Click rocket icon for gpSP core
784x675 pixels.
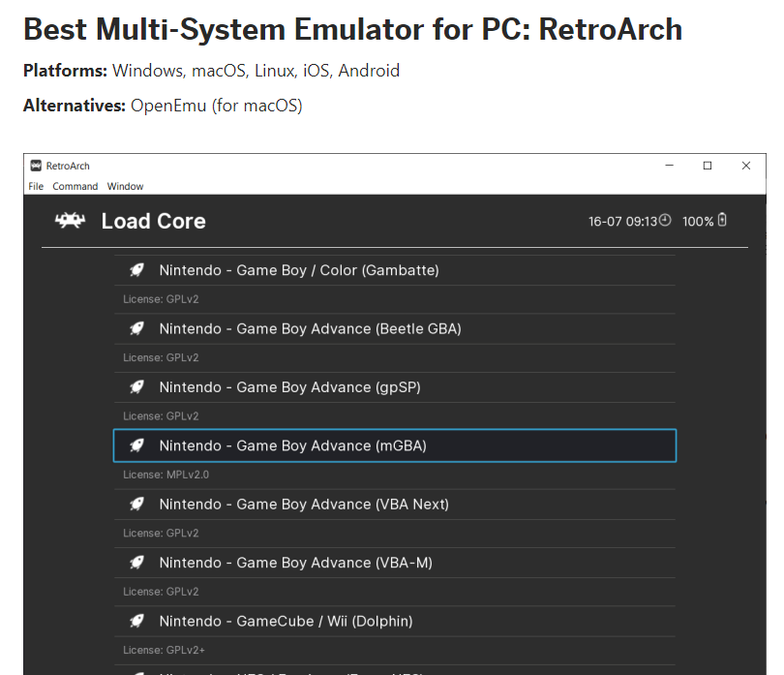(136, 387)
